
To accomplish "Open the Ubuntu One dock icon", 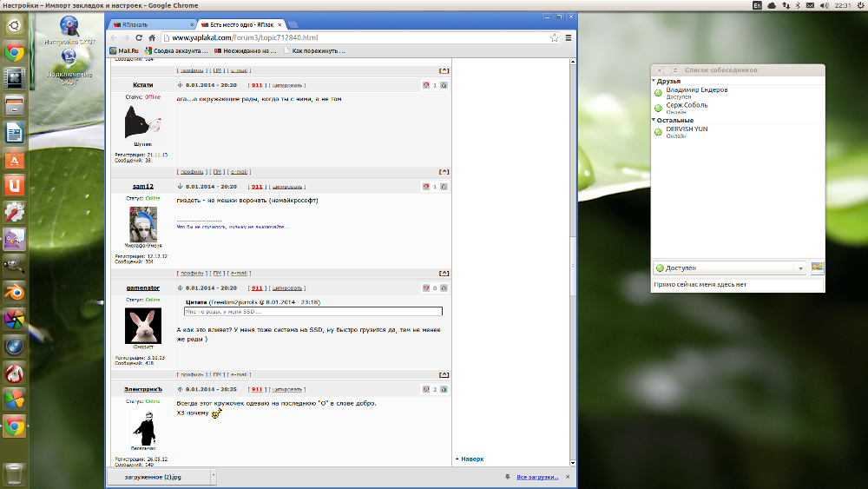I will tap(15, 186).
